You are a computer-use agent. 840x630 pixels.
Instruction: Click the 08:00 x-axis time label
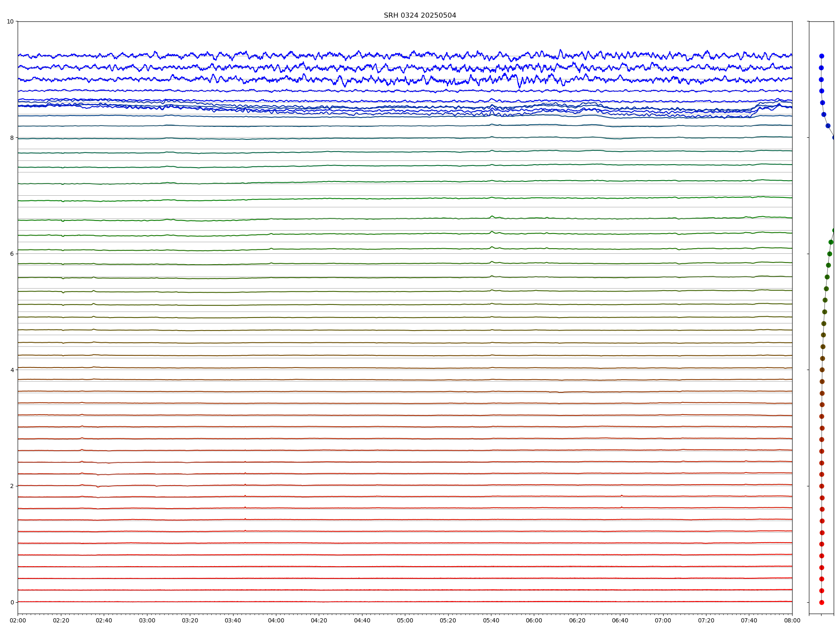(x=792, y=620)
